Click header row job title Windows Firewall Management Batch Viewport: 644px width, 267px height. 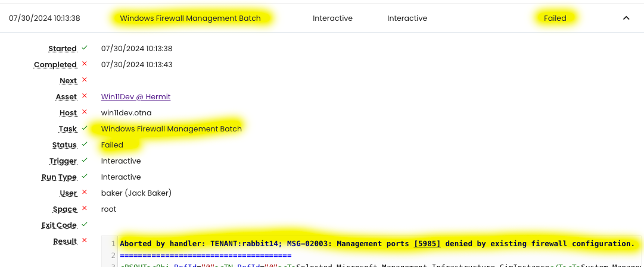[x=190, y=18]
